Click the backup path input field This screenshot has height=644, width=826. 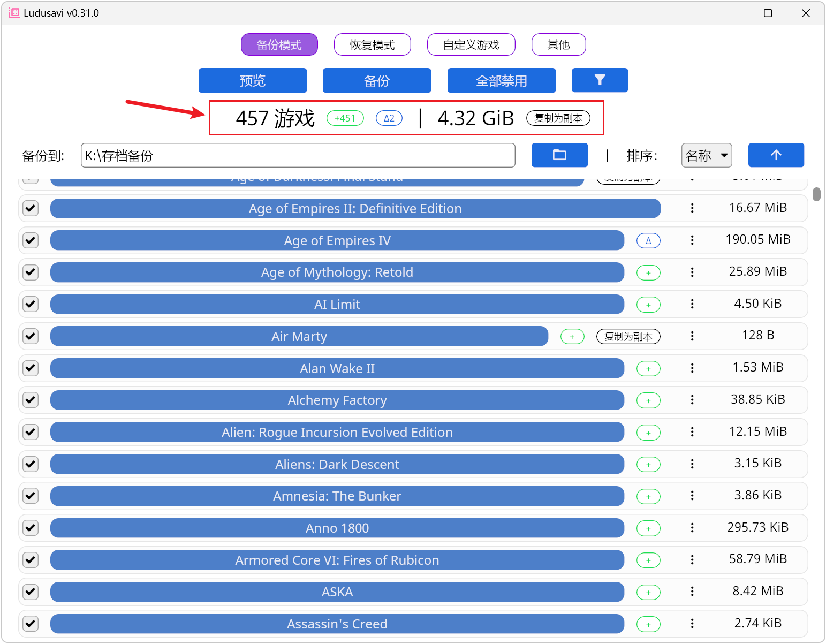[x=298, y=155]
